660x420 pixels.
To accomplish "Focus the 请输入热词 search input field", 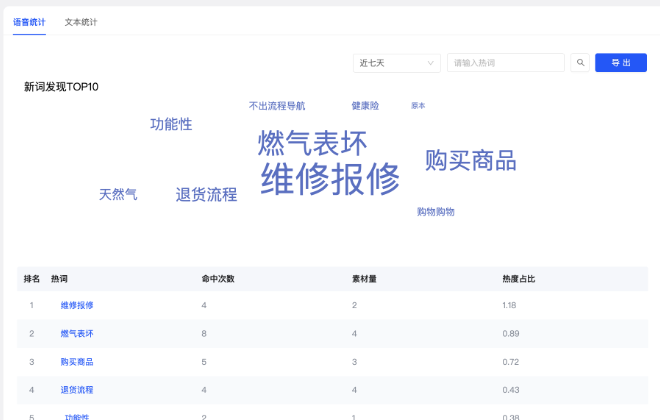I will point(505,63).
